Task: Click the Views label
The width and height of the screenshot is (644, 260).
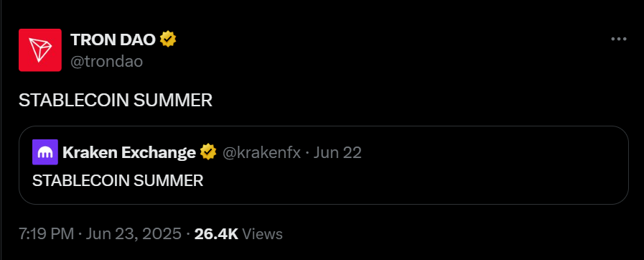Action: (x=262, y=233)
